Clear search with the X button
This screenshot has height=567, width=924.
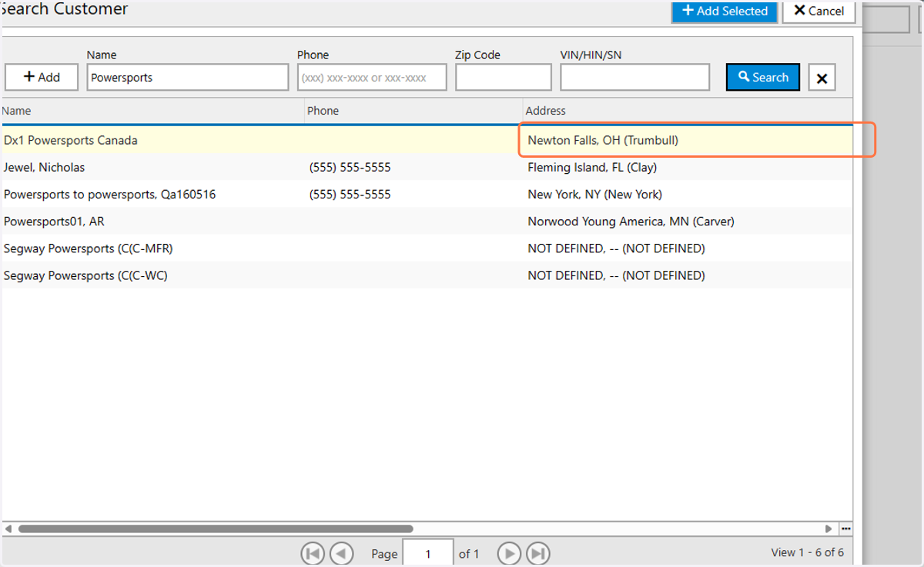822,78
